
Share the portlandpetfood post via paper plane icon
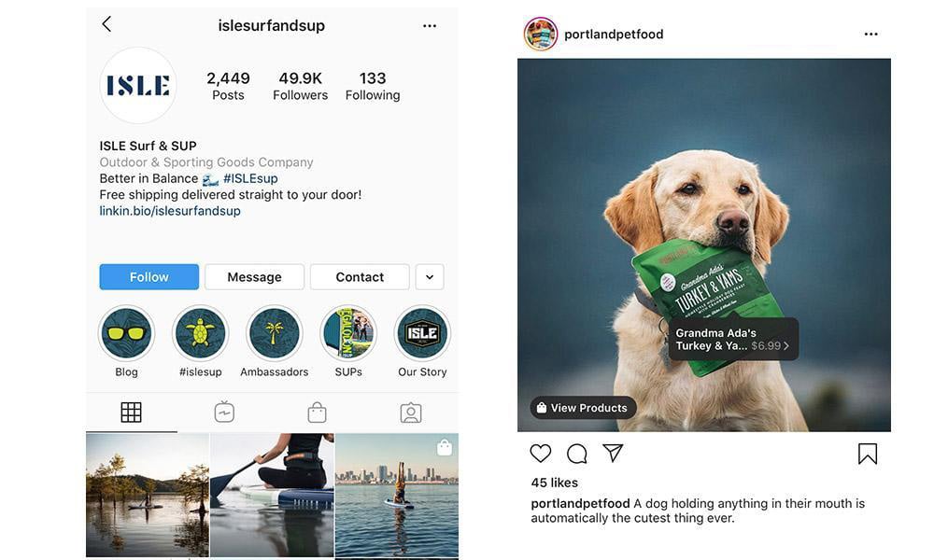[x=613, y=453]
